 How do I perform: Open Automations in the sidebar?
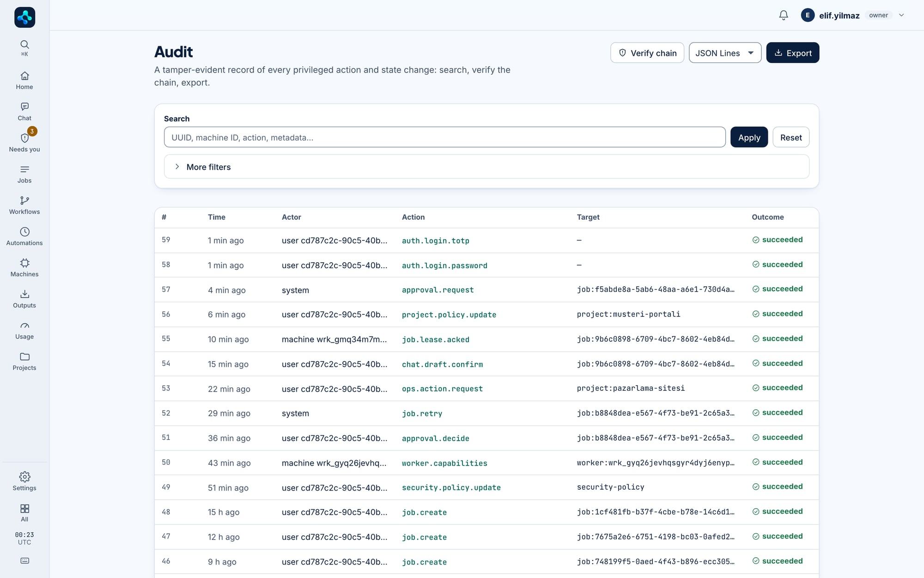24,237
